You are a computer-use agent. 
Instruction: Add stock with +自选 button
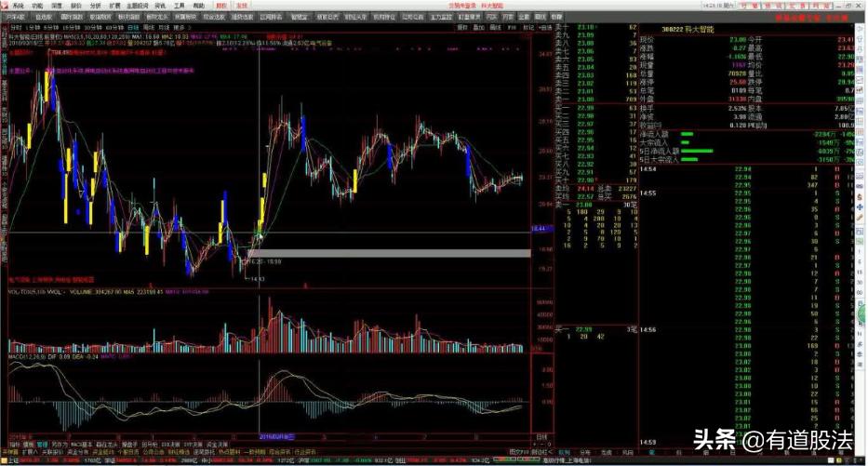point(545,27)
